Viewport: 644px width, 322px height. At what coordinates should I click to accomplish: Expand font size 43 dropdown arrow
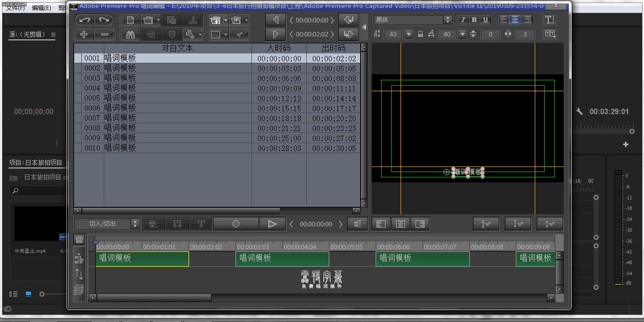pos(409,34)
